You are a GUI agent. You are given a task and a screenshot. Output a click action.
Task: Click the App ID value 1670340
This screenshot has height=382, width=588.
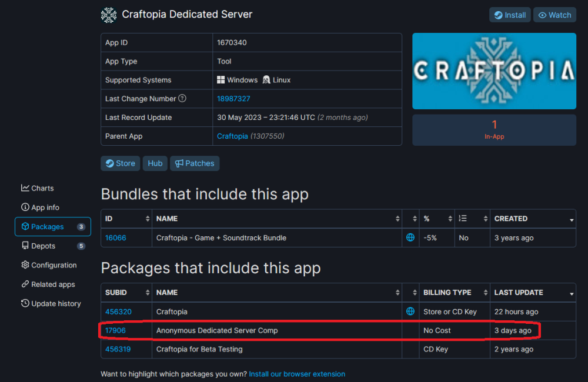[x=232, y=42]
